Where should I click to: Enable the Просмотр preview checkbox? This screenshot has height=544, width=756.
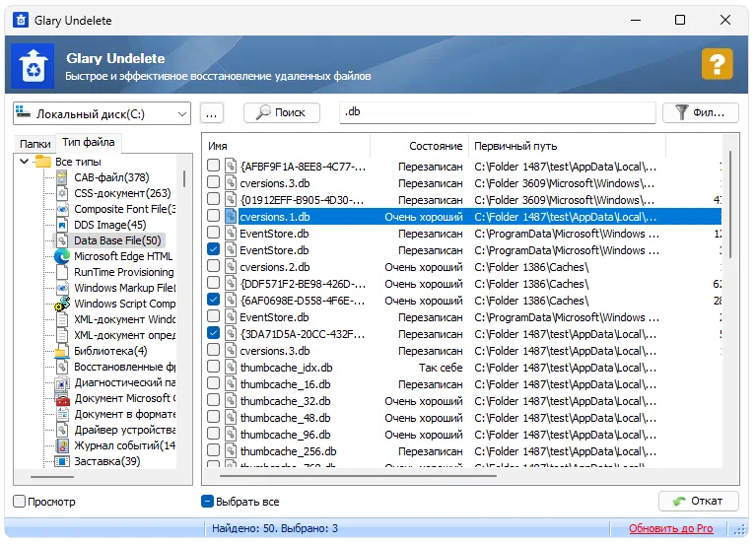click(20, 502)
